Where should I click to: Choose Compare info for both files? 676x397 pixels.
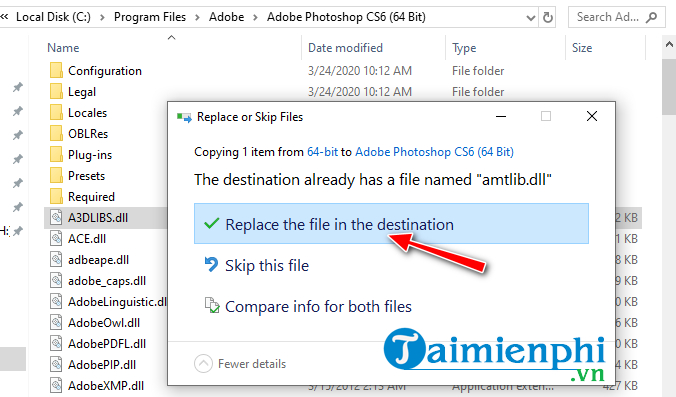click(318, 306)
